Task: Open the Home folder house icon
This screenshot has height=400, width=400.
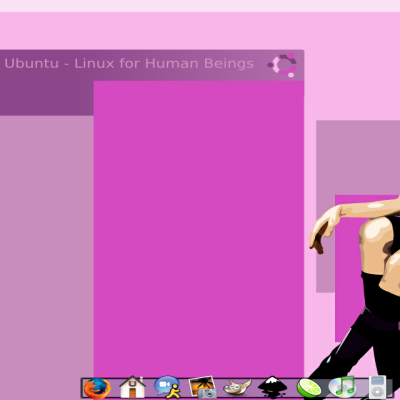Action: pyautogui.click(x=133, y=387)
